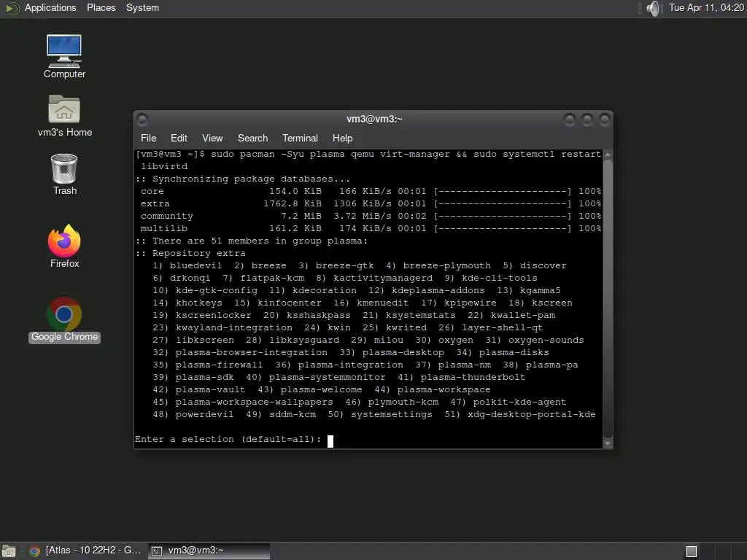Image resolution: width=747 pixels, height=560 pixels.
Task: Click 'plasma-thunderbolt' package entry
Action: pyautogui.click(x=473, y=377)
